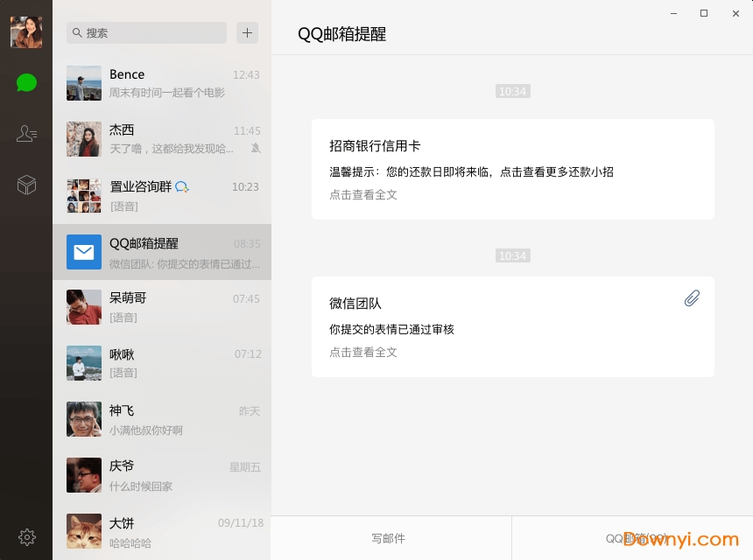Open the plus button for new chat

246,32
